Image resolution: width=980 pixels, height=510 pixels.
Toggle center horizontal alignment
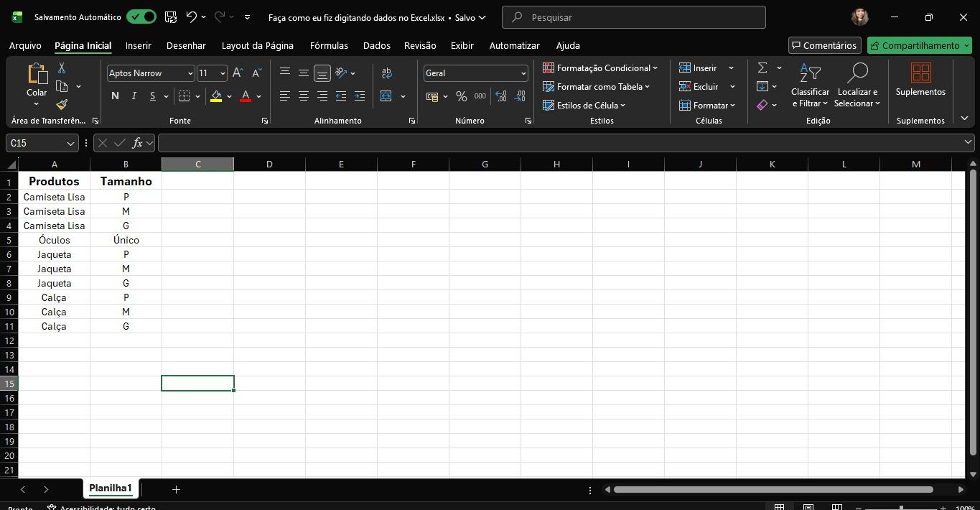click(304, 96)
